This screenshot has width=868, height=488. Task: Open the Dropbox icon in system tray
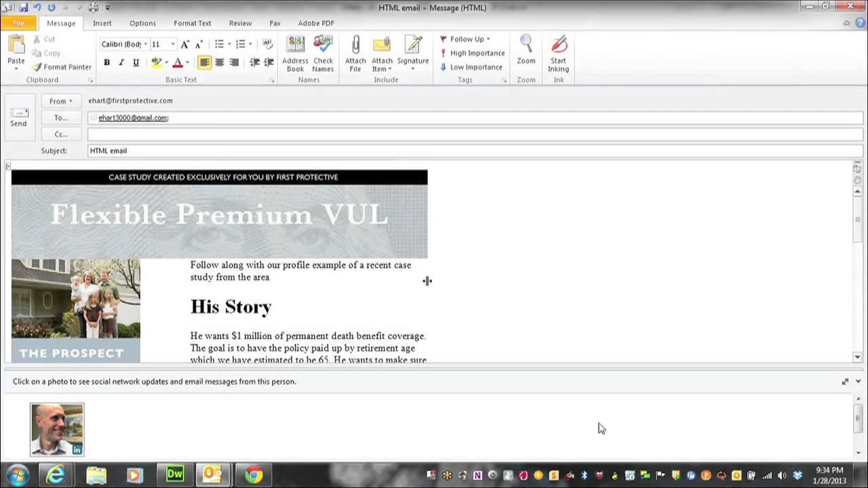click(x=797, y=476)
